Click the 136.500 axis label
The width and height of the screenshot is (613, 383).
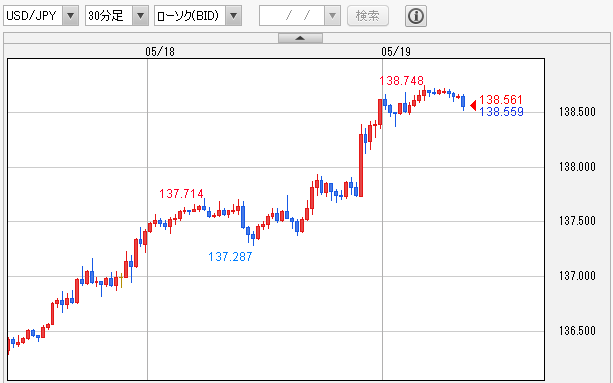click(577, 331)
